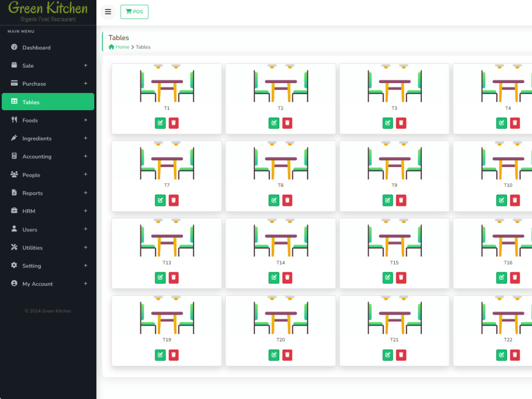Click the Sale calendar icon
The image size is (532, 399).
coord(14,65)
